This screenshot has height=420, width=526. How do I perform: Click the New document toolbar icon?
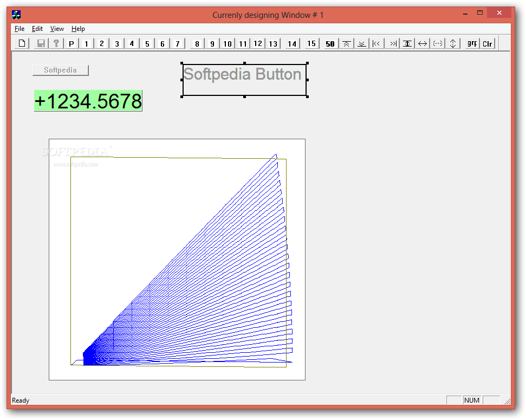click(x=22, y=43)
